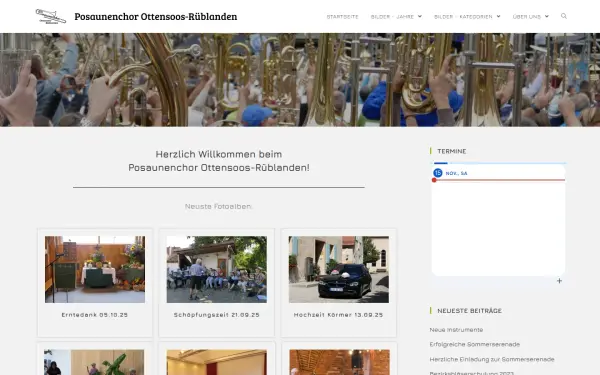Open the Erfolgreiche Sommerserenade post
The image size is (600, 375).
tap(474, 344)
